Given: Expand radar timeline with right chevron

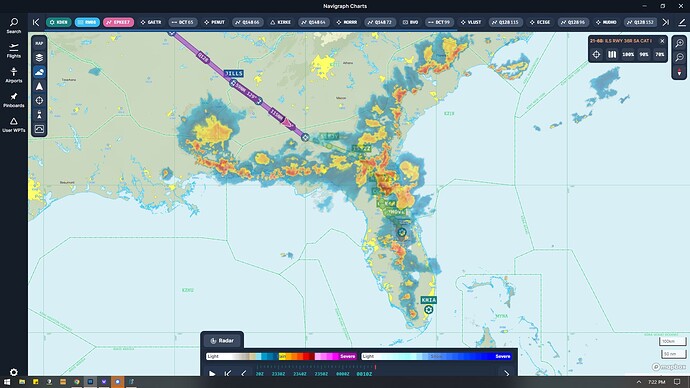Looking at the screenshot, I should click(506, 373).
